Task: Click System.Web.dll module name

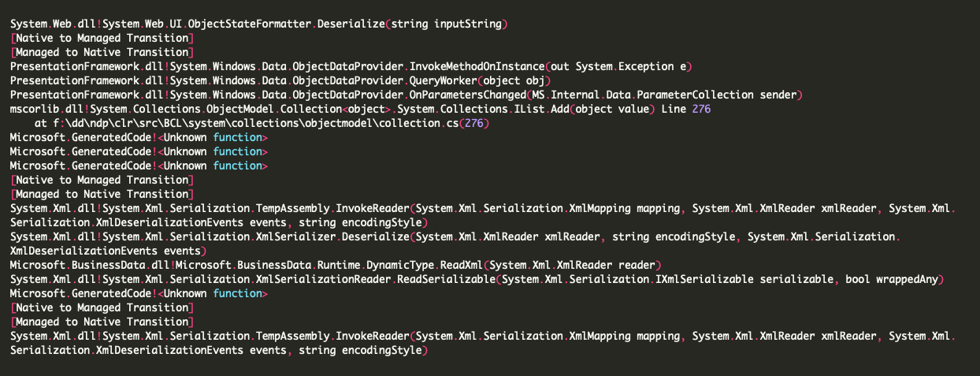Action: pos(44,24)
